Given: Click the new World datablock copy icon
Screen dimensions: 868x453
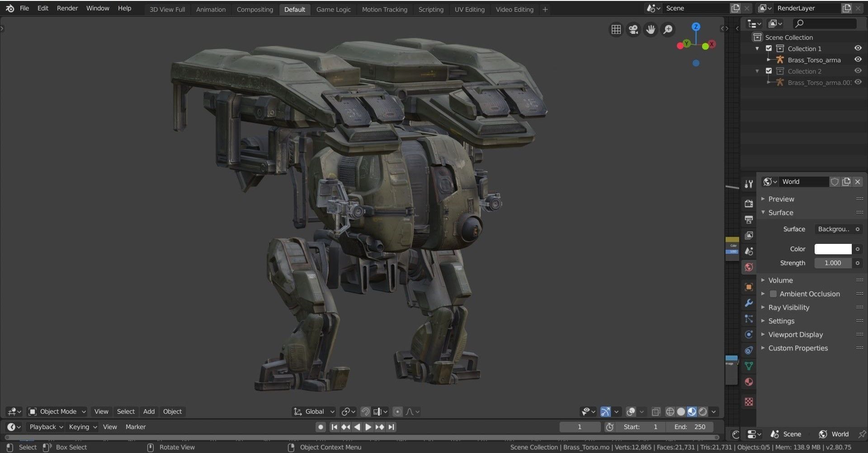Looking at the screenshot, I should point(846,182).
